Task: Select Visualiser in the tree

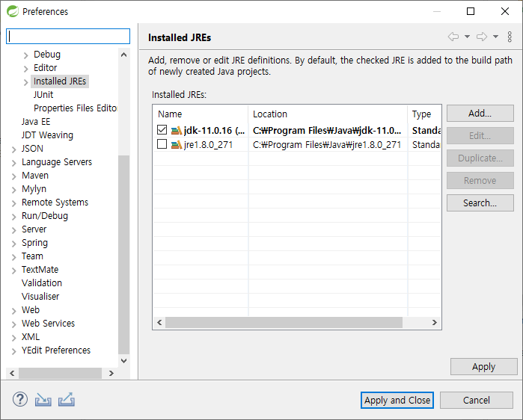Action: pos(40,296)
